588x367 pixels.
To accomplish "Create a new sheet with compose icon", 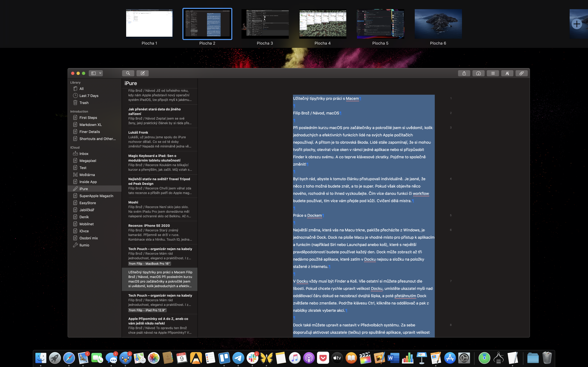I will [143, 73].
